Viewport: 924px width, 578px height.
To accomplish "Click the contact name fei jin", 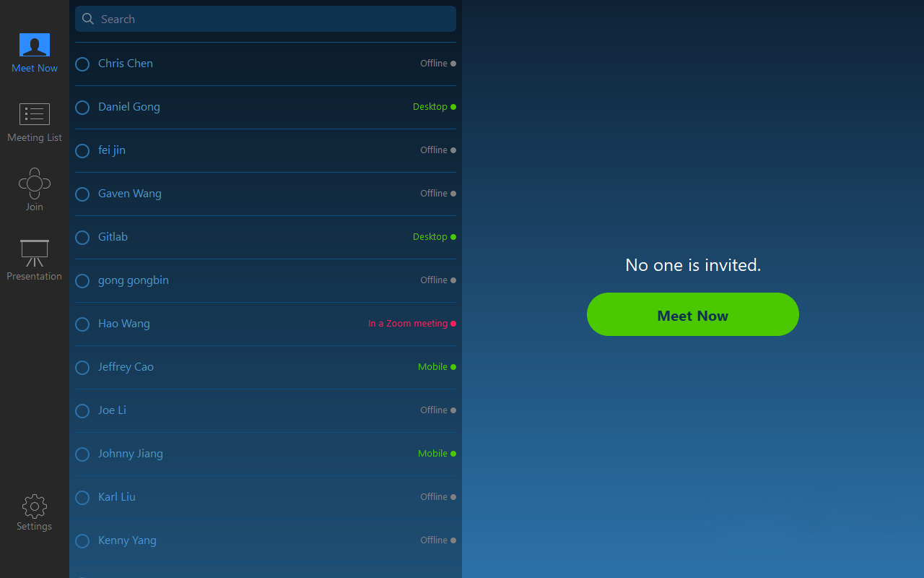I will (112, 150).
